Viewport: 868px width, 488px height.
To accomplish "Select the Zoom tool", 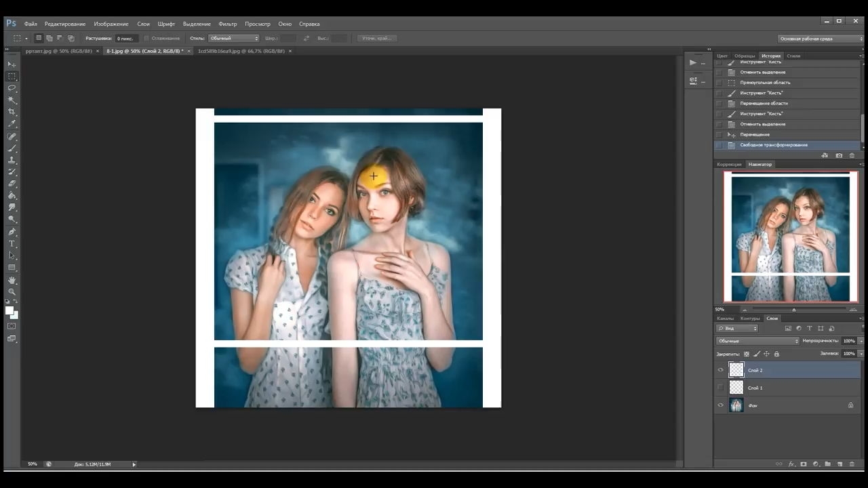I will click(12, 291).
